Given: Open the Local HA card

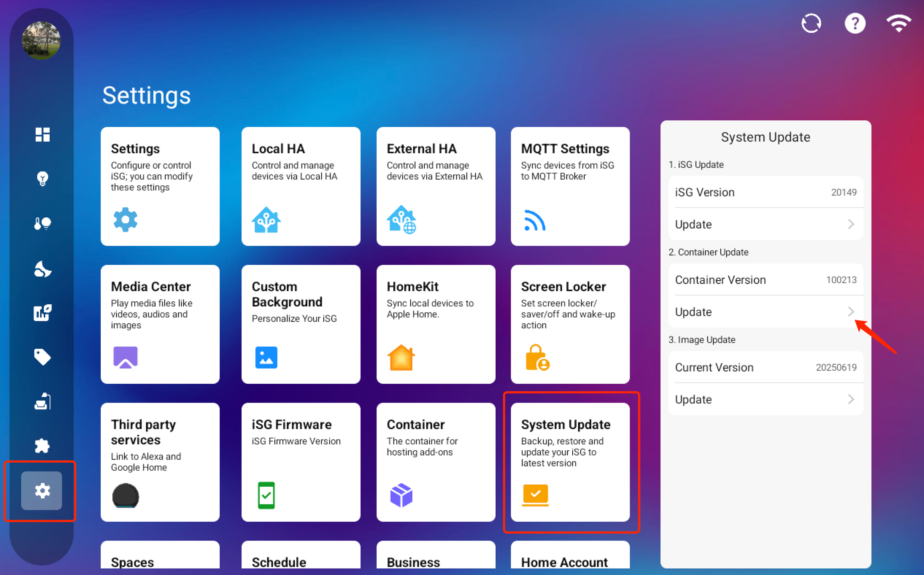Looking at the screenshot, I should pyautogui.click(x=301, y=186).
